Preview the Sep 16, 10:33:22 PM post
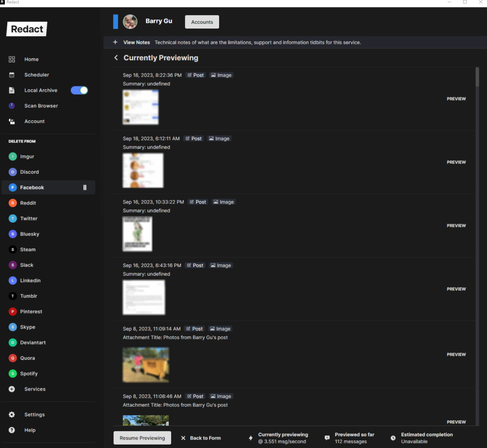The image size is (487, 448). (456, 226)
